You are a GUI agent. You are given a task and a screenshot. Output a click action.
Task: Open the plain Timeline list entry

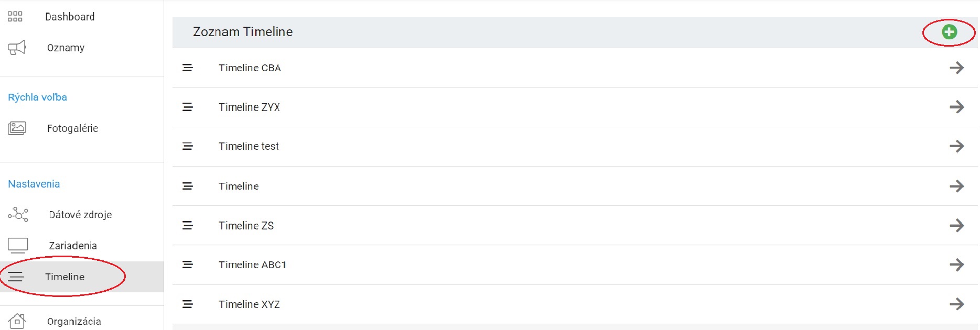point(239,186)
